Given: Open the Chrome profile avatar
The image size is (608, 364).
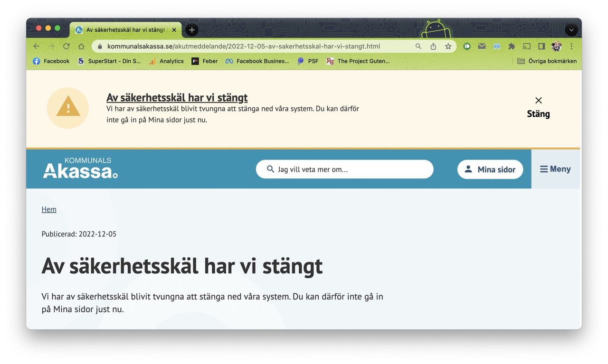Looking at the screenshot, I should point(556,46).
